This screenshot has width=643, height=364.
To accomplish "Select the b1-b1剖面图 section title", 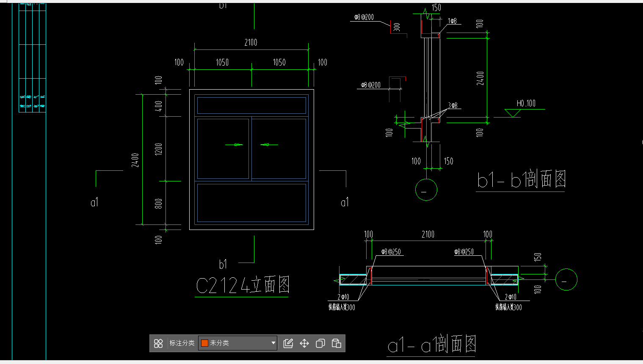I will (x=521, y=180).
